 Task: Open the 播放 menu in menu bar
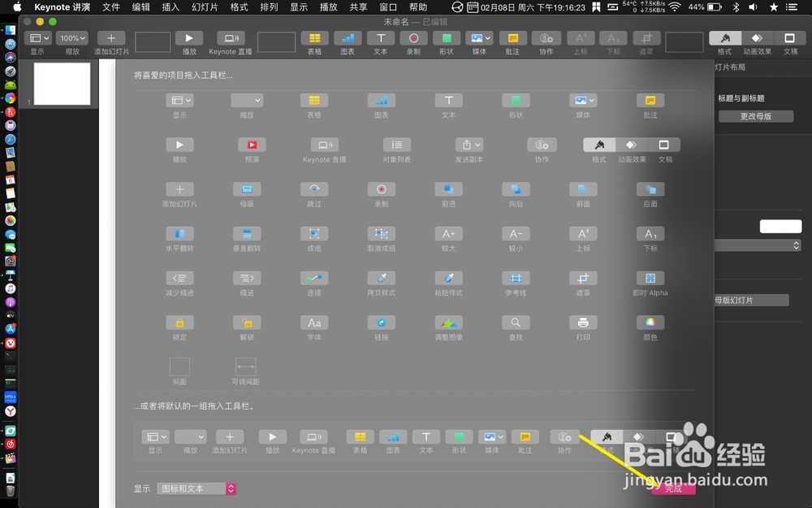[x=328, y=7]
